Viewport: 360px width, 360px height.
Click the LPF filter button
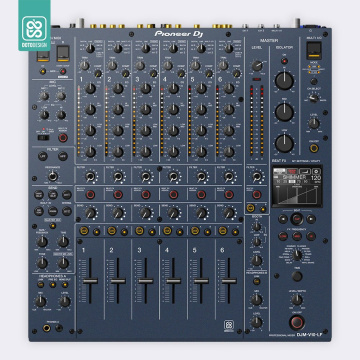point(43,156)
